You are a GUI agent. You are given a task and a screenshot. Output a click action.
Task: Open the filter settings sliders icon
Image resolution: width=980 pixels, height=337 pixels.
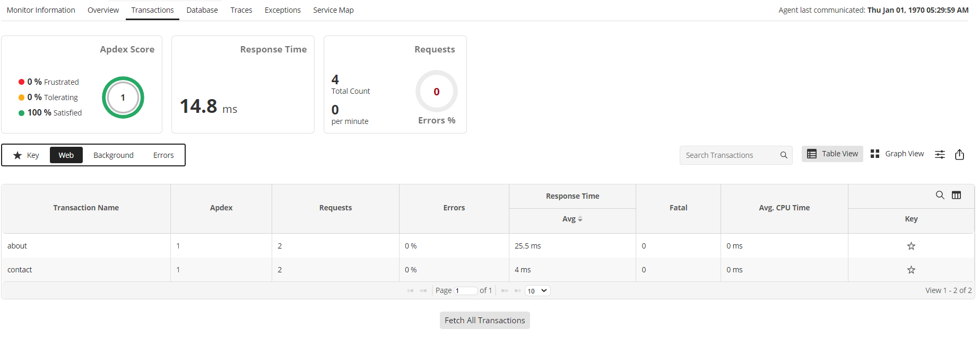coord(940,154)
